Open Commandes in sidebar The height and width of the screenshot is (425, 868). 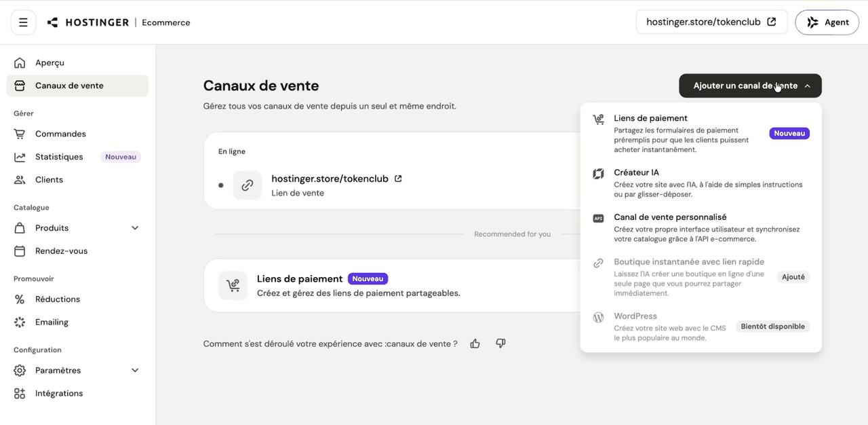[x=77, y=134]
